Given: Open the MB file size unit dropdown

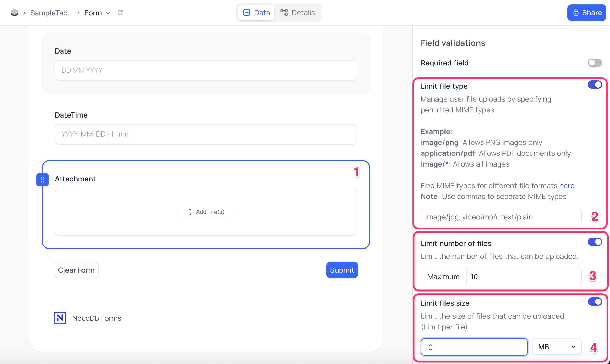Looking at the screenshot, I should [556, 347].
